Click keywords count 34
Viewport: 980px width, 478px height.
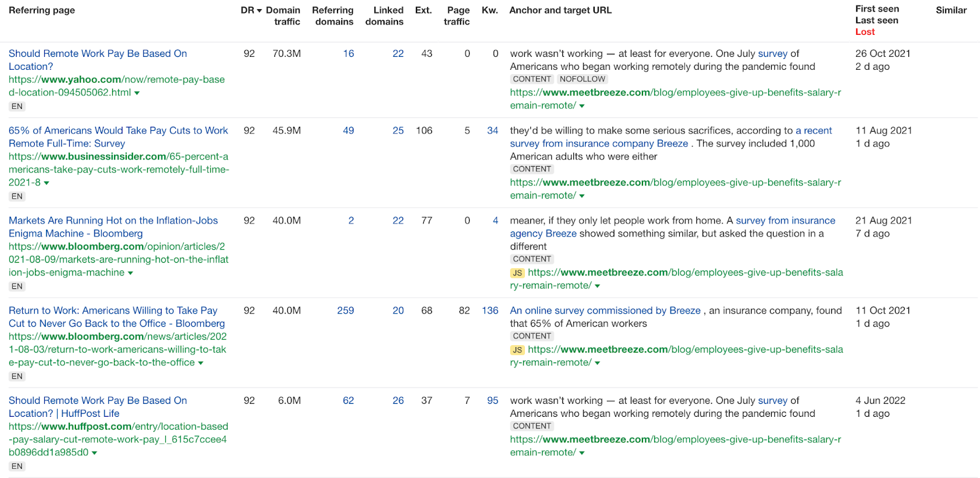492,131
